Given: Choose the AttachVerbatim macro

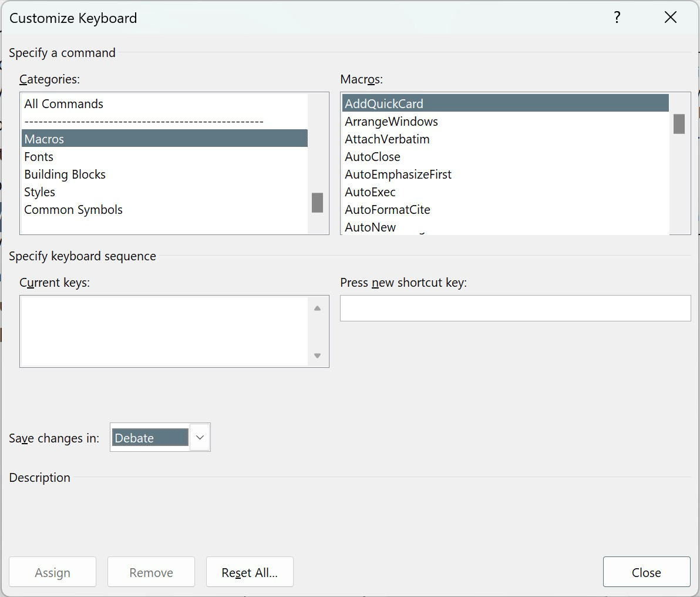Looking at the screenshot, I should click(388, 139).
